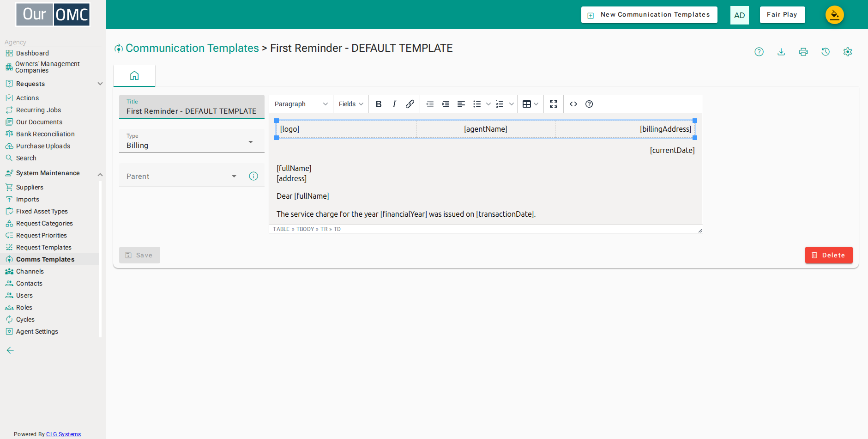Click the AD initials badge
Viewport: 868px width, 439px height.
740,15
